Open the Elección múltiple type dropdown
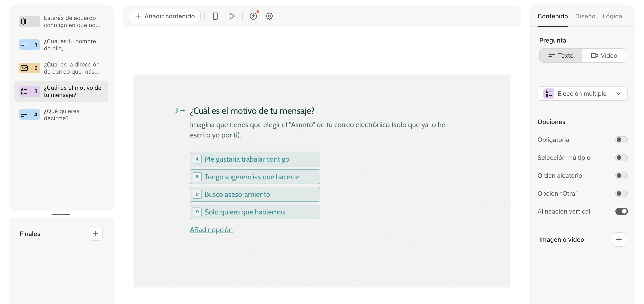The image size is (644, 304). click(582, 94)
